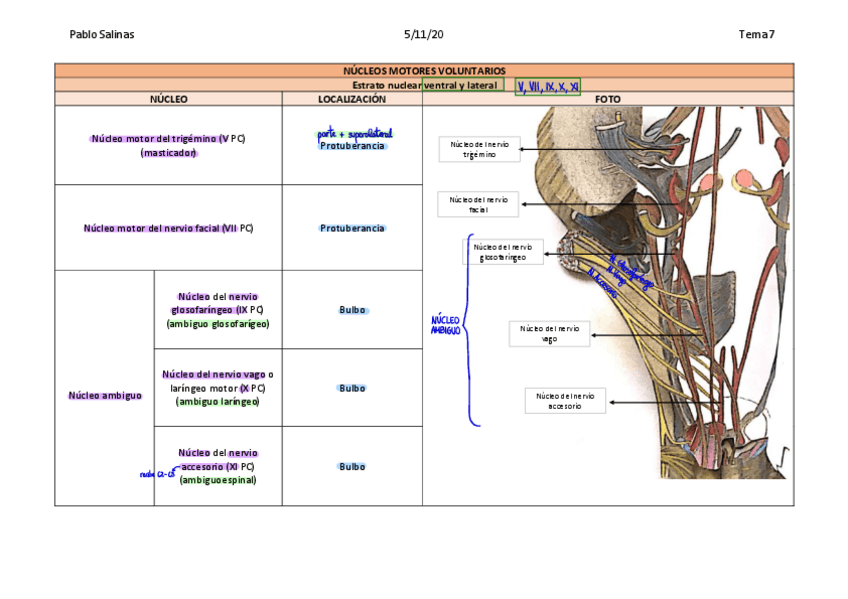Select the Núcleo ambiguo row header cell
Image resolution: width=848 pixels, height=599 pixels.
(x=104, y=395)
